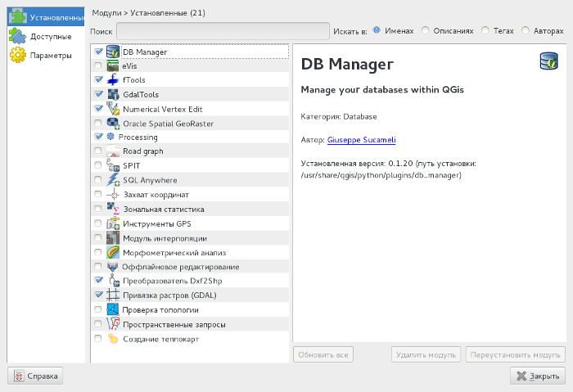Uncheck the Преобразователь Dxf2Shp plugin
Screen dimensions: 573x392
tap(98, 281)
